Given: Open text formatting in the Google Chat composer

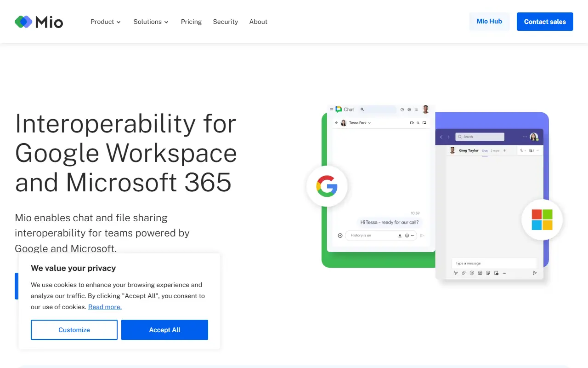Looking at the screenshot, I should pyautogui.click(x=400, y=236).
